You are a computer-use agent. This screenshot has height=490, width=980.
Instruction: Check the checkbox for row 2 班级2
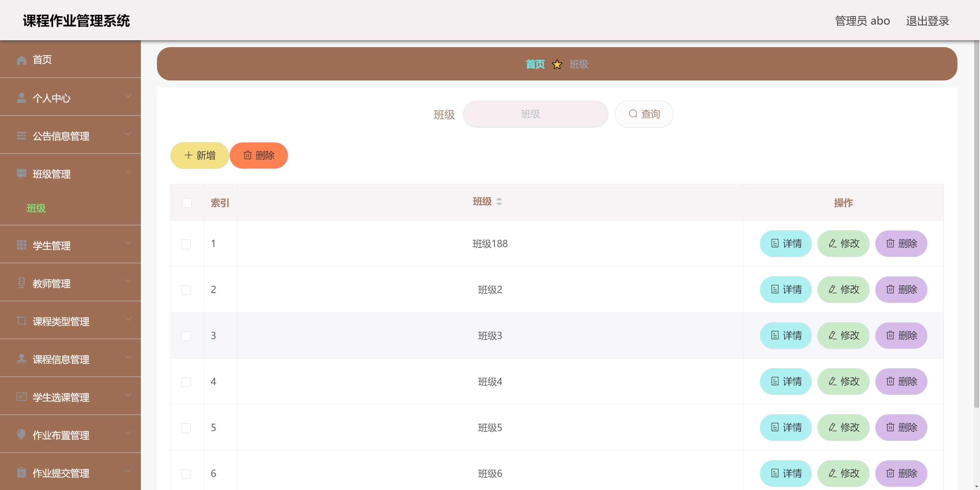[186, 290]
